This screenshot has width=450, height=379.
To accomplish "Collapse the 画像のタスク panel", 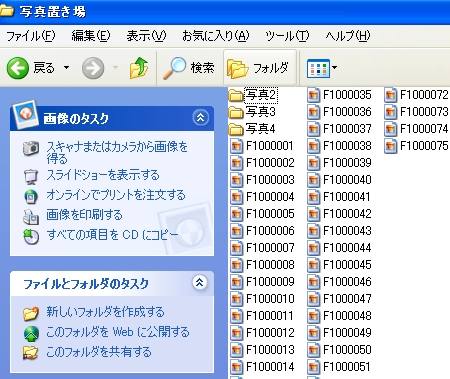I will (x=201, y=117).
